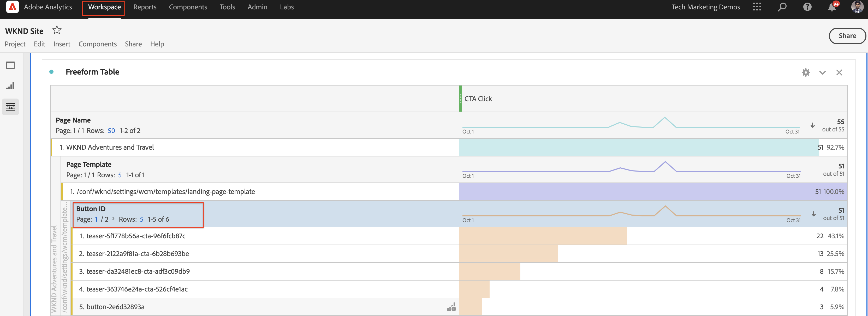Change Page Name rows value 50
Screen dimensions: 868x316
tap(111, 131)
